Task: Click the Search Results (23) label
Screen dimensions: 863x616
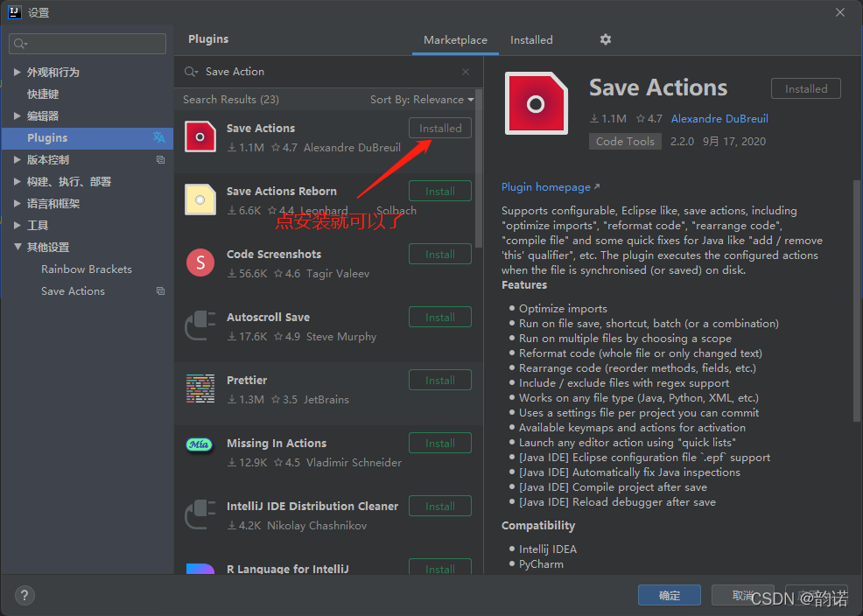Action: [x=230, y=100]
